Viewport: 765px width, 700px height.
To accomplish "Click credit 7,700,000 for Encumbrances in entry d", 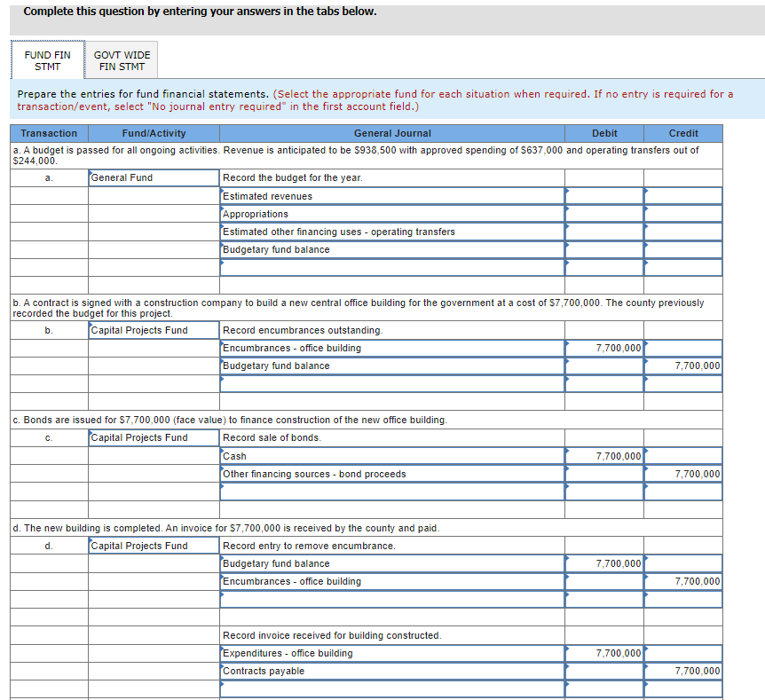I will [x=683, y=581].
